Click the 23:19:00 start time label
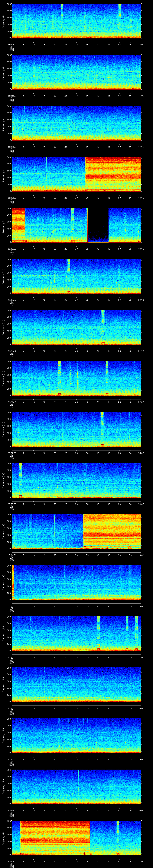Image resolution: width=153 pixels, height=868 pixels. pyautogui.click(x=12, y=300)
